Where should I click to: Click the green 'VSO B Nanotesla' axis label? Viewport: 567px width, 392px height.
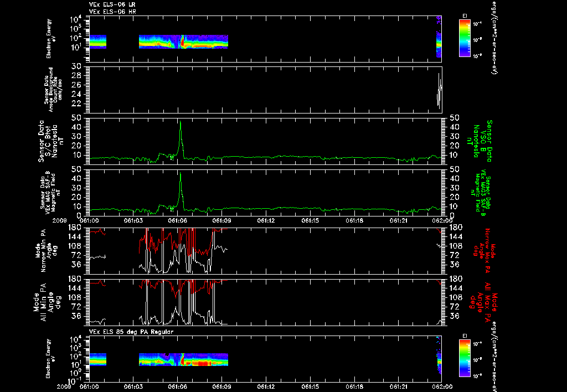pos(479,141)
